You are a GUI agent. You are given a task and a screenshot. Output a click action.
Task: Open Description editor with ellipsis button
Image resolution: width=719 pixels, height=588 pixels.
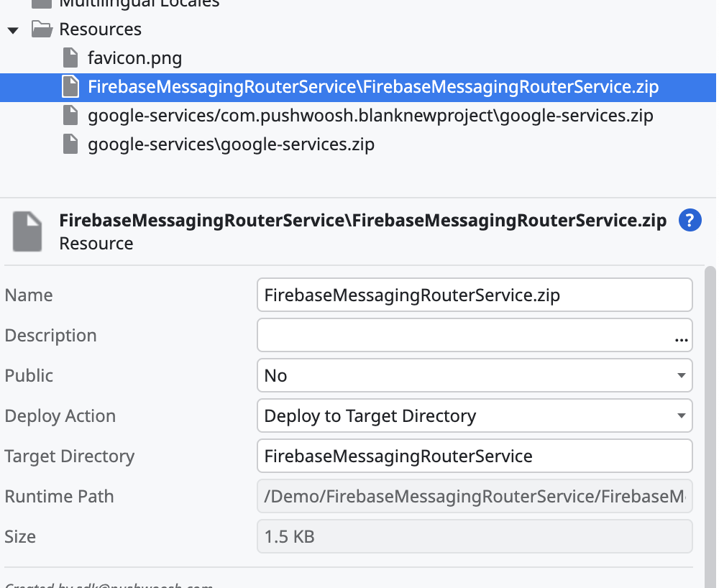680,337
